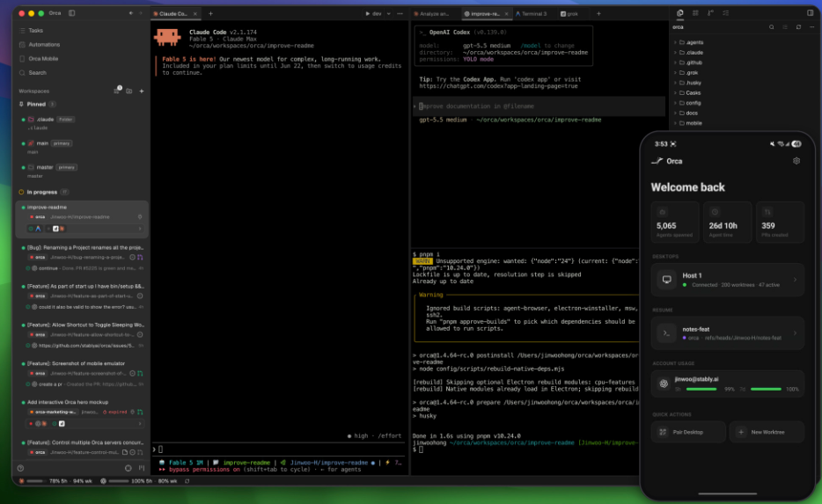Collapse the In progress group

click(x=43, y=192)
